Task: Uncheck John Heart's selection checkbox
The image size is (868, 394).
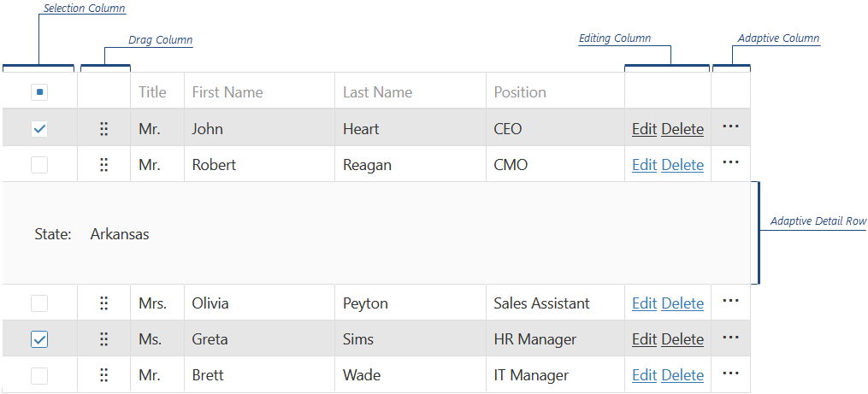Action: [x=39, y=129]
